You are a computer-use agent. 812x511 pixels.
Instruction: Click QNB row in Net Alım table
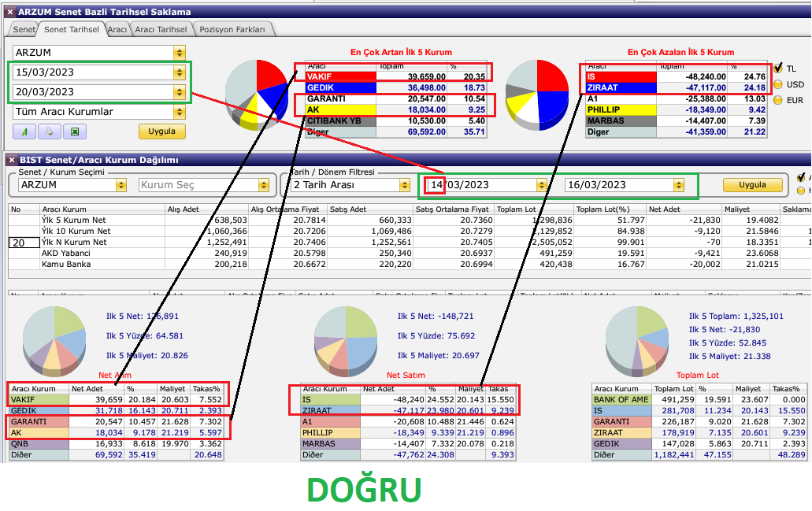tap(116, 444)
